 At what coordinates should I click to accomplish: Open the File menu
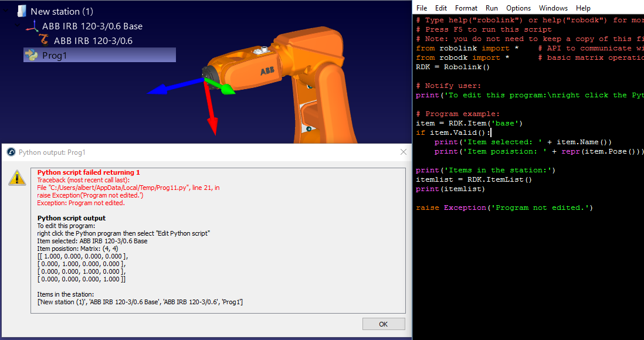click(422, 8)
